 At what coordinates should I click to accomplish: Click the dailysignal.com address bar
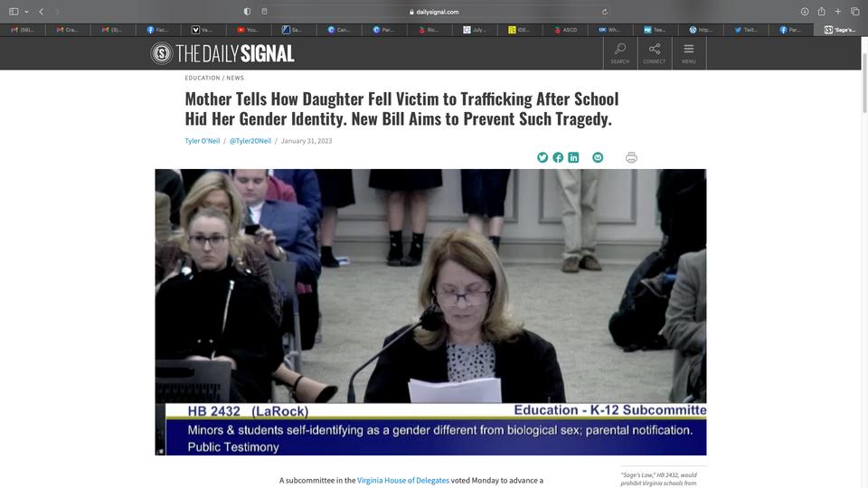click(x=435, y=12)
